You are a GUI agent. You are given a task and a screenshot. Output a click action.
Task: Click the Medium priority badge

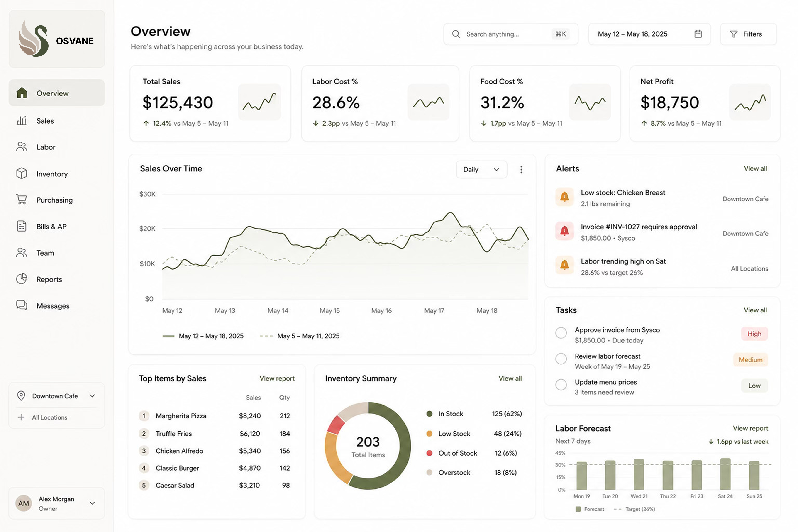[x=750, y=360]
